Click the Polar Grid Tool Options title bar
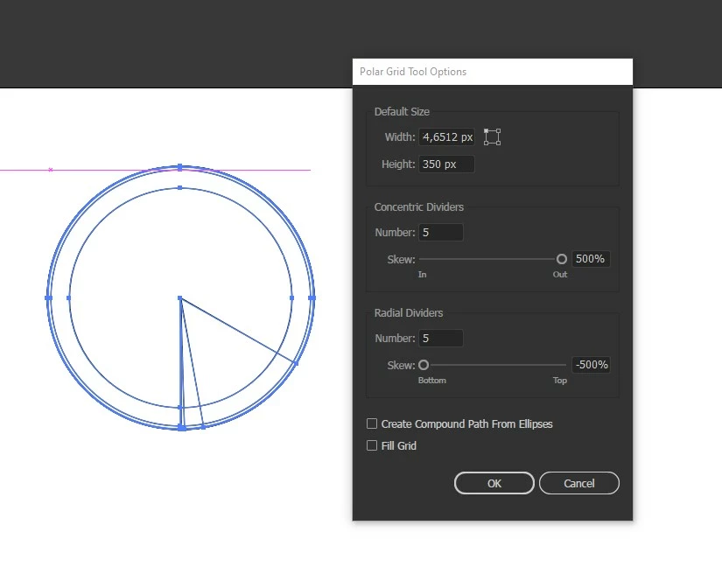Viewport: 722px width, 588px height. point(492,72)
